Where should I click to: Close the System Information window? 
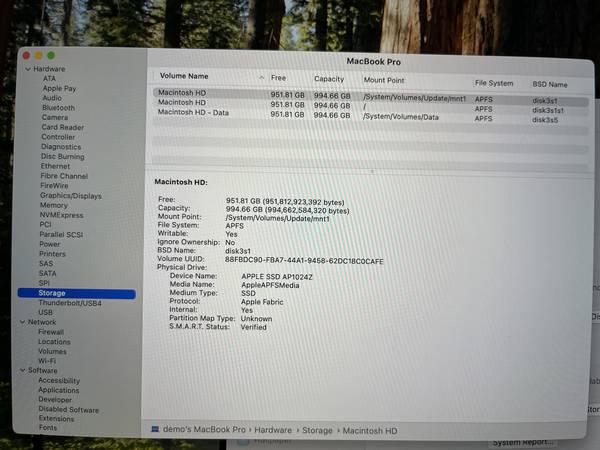pos(27,55)
